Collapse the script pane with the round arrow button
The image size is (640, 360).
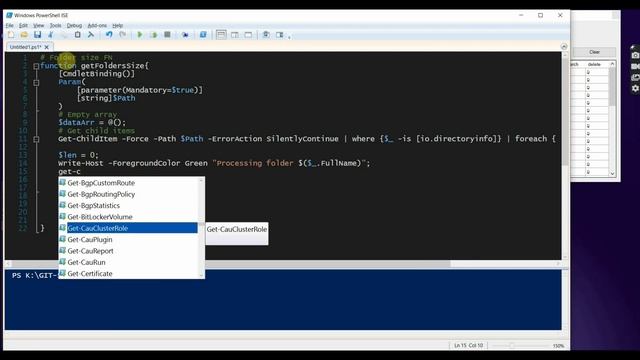pos(564,47)
